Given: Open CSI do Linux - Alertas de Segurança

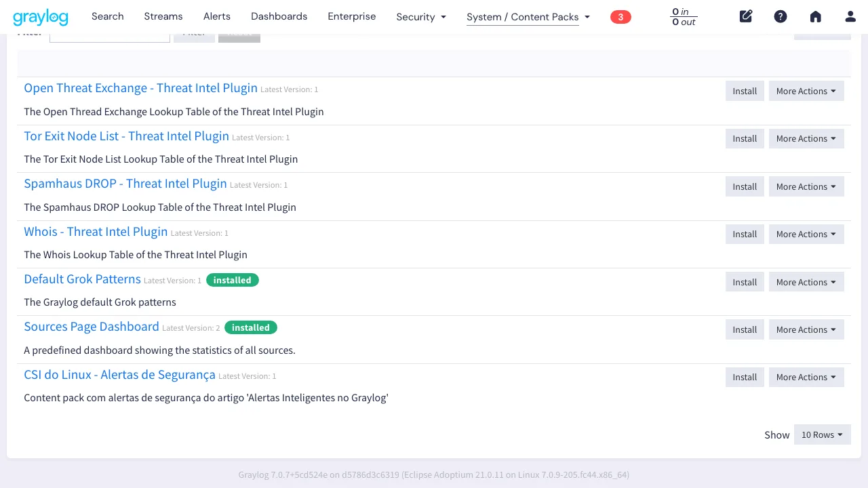Looking at the screenshot, I should point(119,375).
